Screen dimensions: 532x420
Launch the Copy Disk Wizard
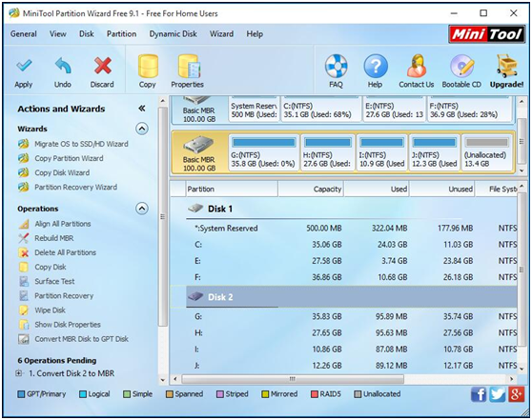click(x=62, y=173)
